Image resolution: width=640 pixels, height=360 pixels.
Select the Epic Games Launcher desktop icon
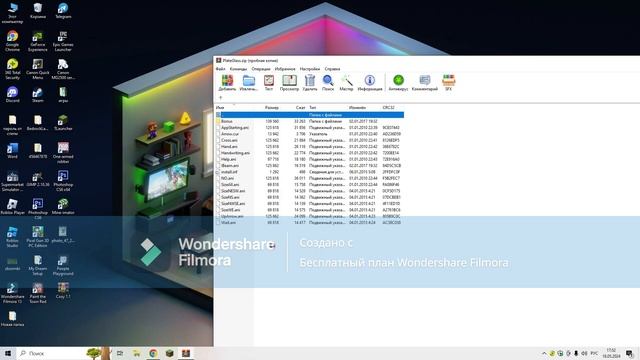63,41
